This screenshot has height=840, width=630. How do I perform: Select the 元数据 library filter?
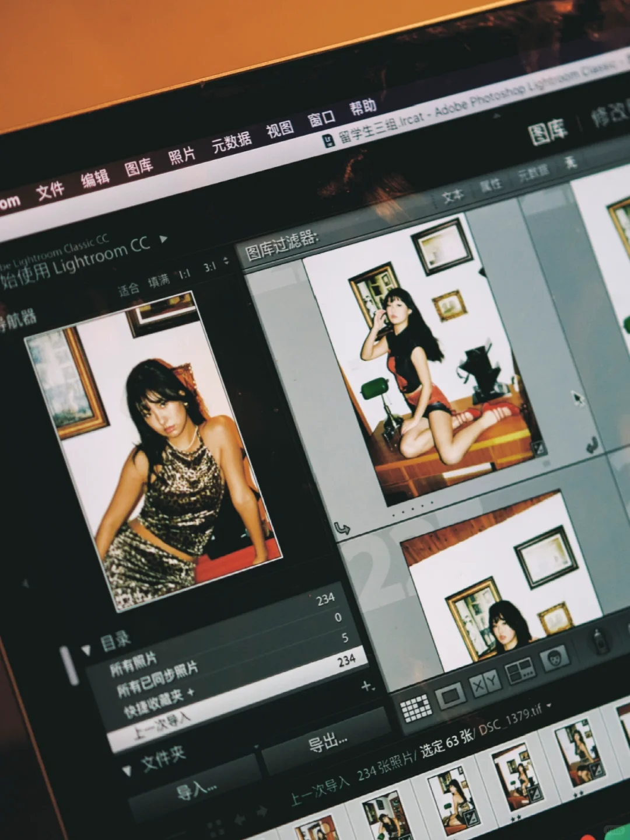tap(533, 172)
